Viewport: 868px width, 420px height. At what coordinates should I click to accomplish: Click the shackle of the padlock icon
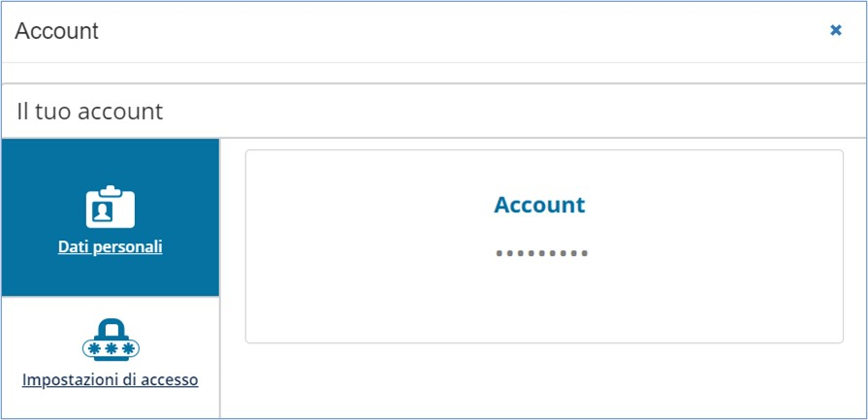click(112, 328)
